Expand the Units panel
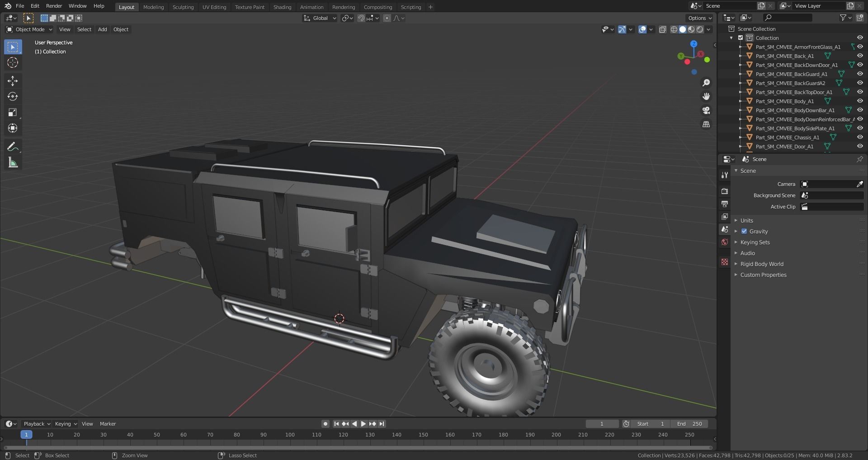The height and width of the screenshot is (460, 868). (746, 220)
